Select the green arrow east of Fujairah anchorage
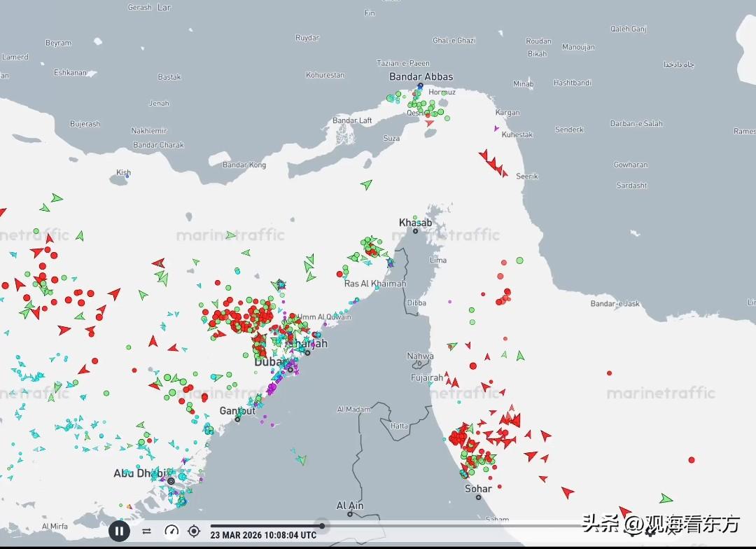The image size is (756, 549). [520, 356]
